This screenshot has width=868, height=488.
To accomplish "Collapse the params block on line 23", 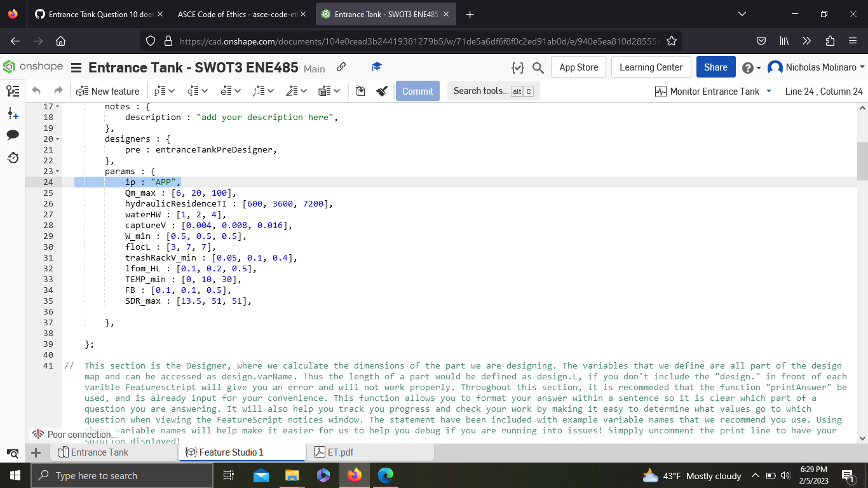I will 57,171.
